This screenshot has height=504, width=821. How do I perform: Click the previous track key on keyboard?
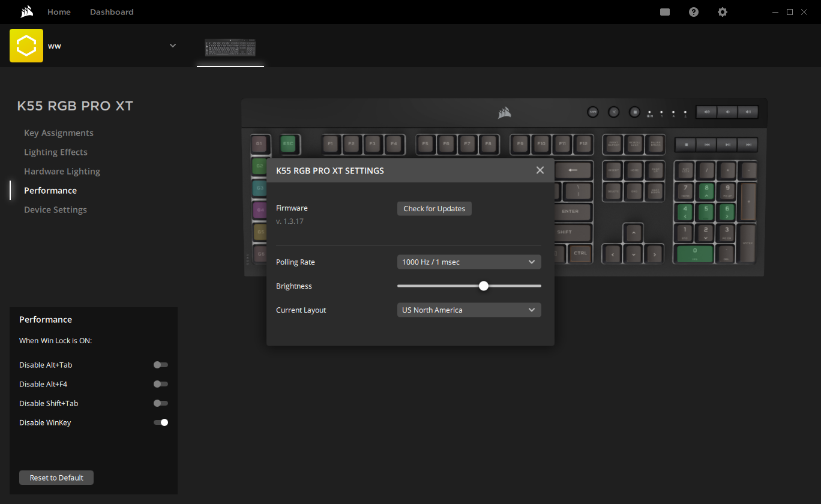[706, 145]
